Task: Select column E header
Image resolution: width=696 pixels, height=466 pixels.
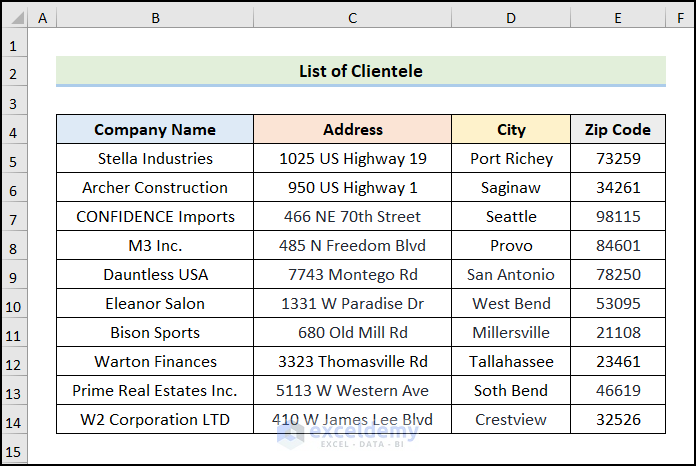Action: pos(618,19)
